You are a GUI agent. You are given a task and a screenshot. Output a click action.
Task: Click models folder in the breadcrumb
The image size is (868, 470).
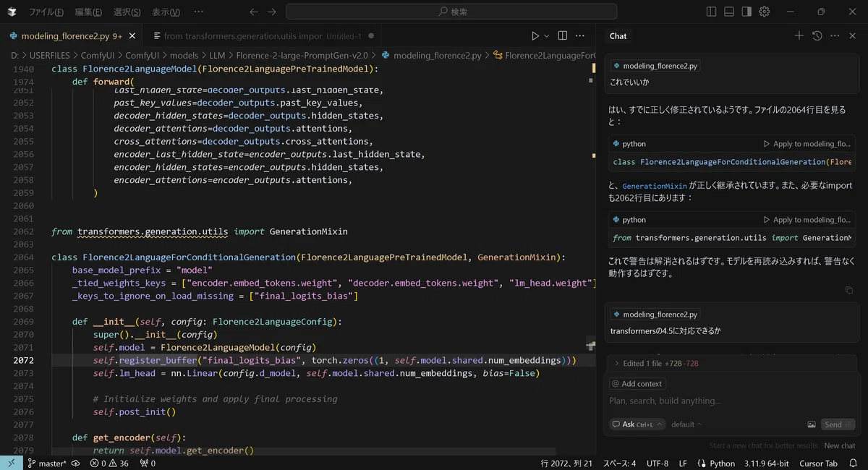[x=184, y=55]
